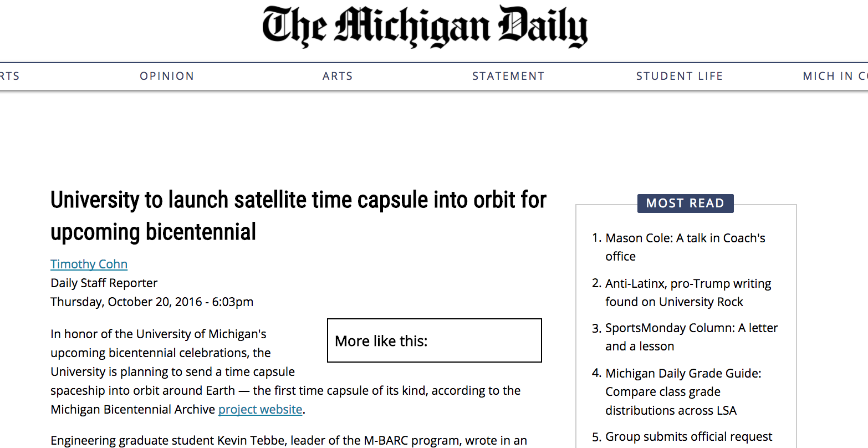Image resolution: width=868 pixels, height=448 pixels.
Task: Click the Most Read header badge
Action: click(x=685, y=203)
